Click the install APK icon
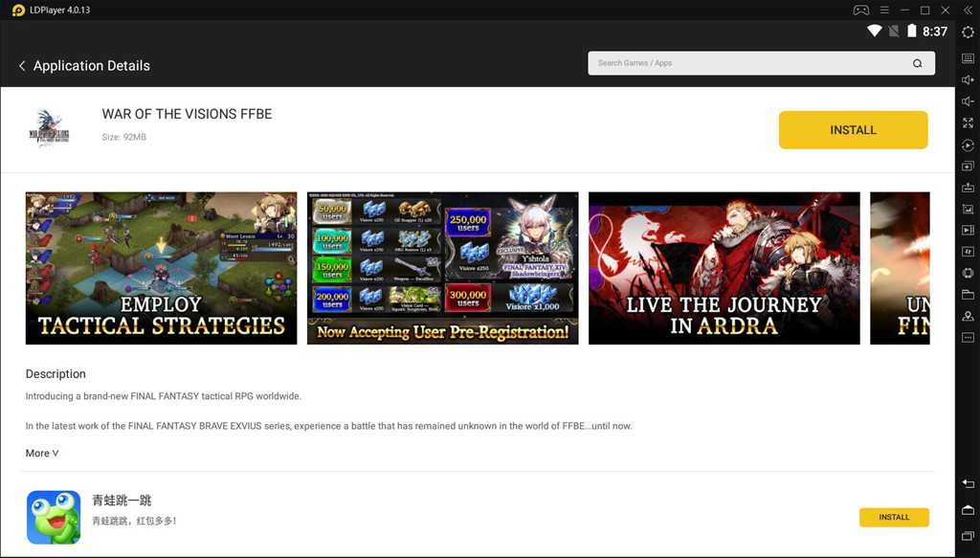The image size is (980, 558). click(968, 188)
